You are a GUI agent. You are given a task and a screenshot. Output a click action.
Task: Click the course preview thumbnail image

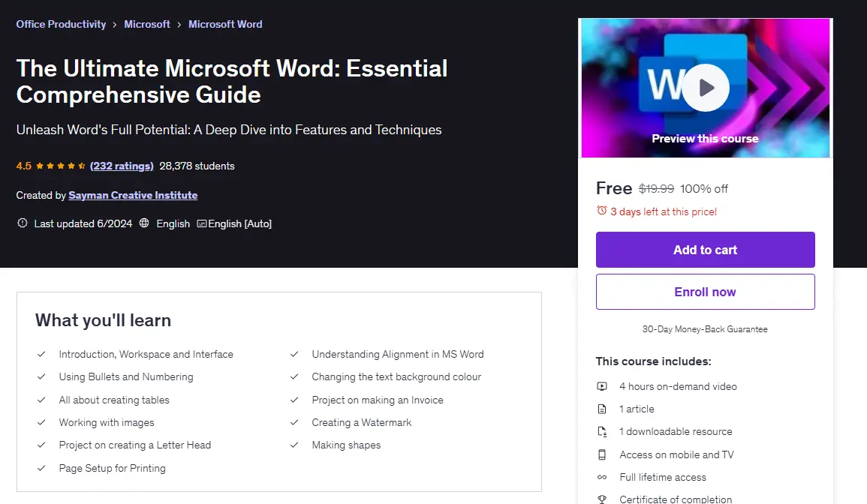click(x=705, y=88)
